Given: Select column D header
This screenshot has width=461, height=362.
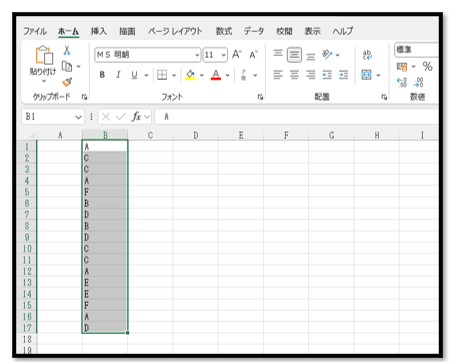Looking at the screenshot, I should point(195,135).
